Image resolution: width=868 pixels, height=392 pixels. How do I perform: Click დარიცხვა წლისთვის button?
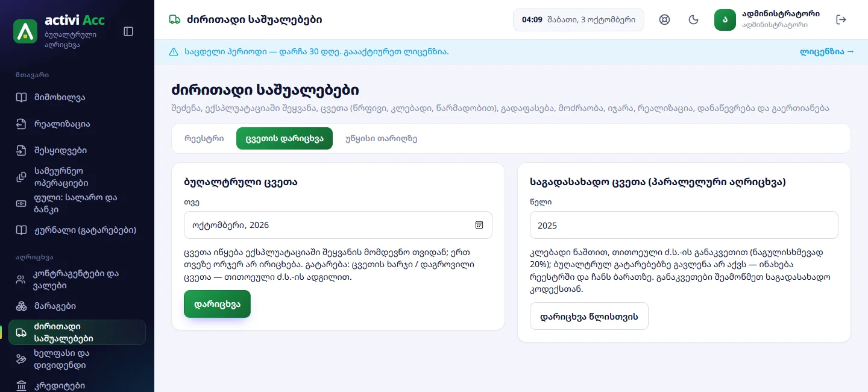point(589,316)
